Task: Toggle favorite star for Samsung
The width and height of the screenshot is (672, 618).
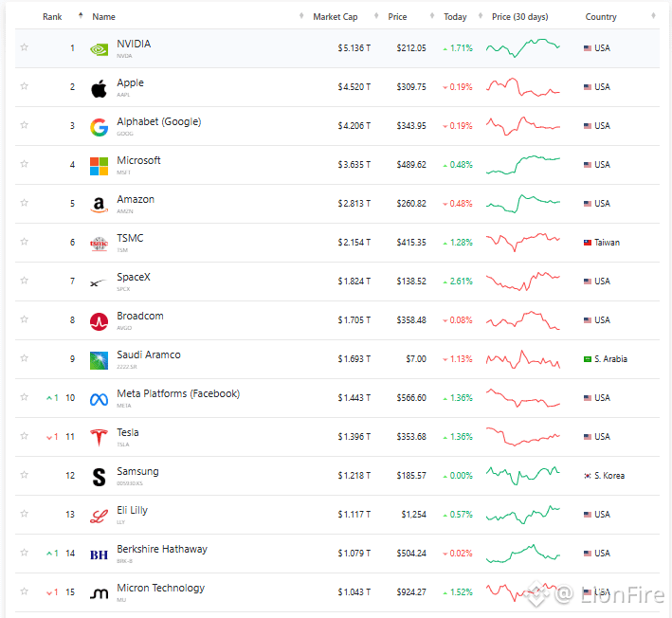Action: point(25,475)
